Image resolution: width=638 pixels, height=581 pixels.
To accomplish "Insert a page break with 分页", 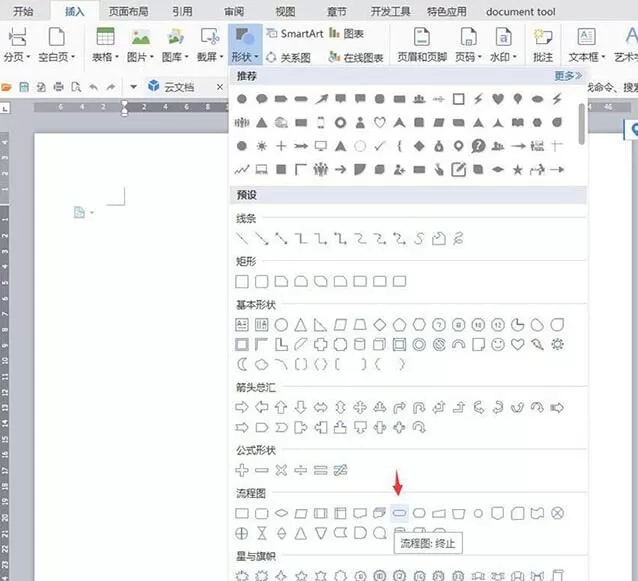I will pyautogui.click(x=17, y=45).
